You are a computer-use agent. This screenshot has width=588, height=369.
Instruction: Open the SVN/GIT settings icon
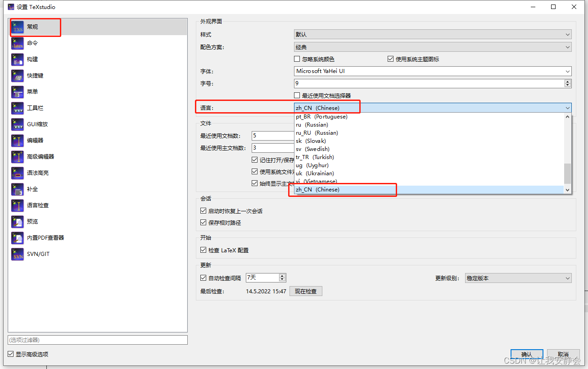[18, 254]
